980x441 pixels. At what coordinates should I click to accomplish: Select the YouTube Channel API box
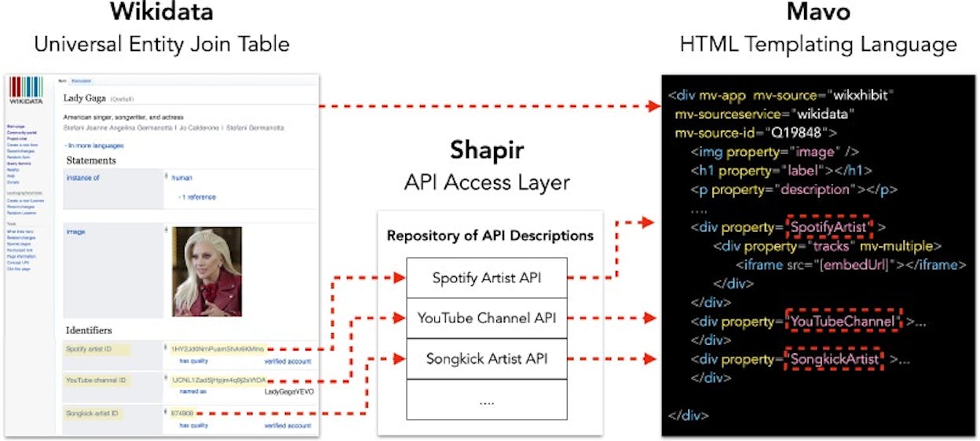point(487,318)
